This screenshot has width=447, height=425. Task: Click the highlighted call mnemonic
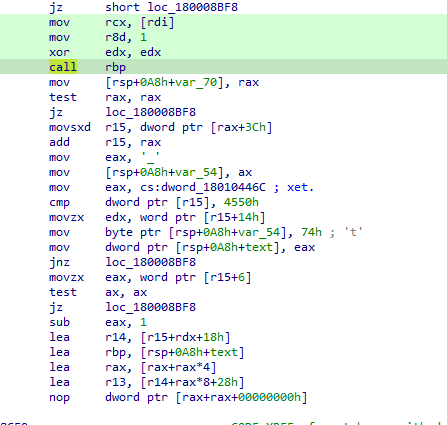click(63, 67)
